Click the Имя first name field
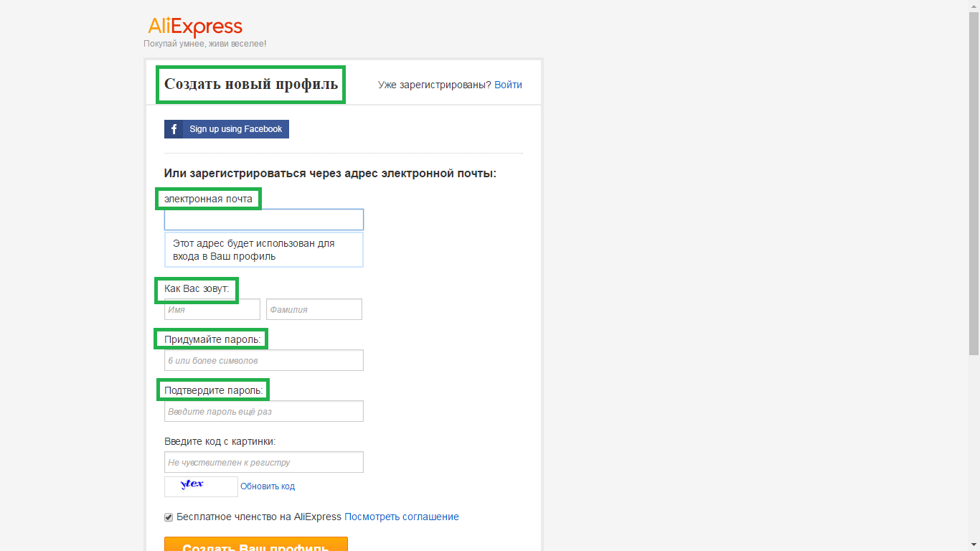This screenshot has height=551, width=980. pos(212,309)
